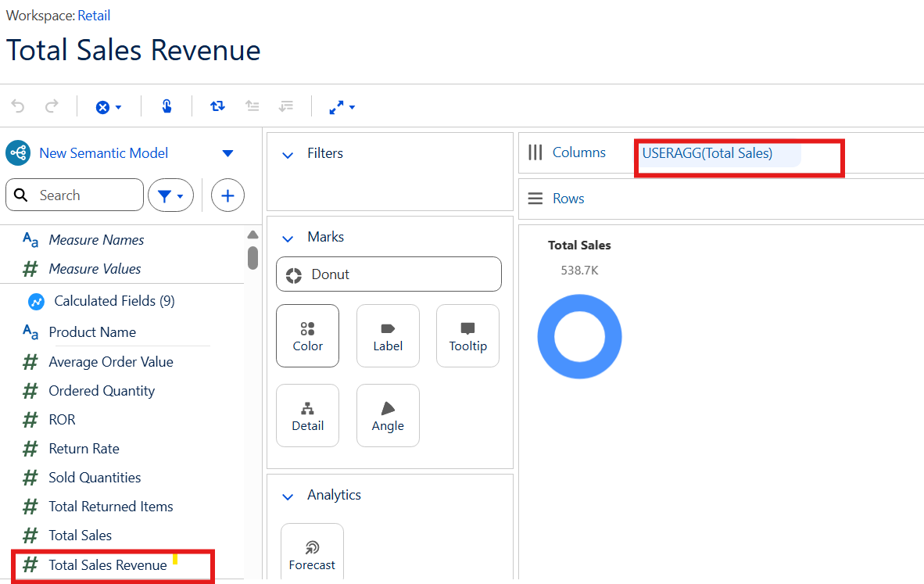
Task: Click the Label marks button
Action: coord(388,335)
